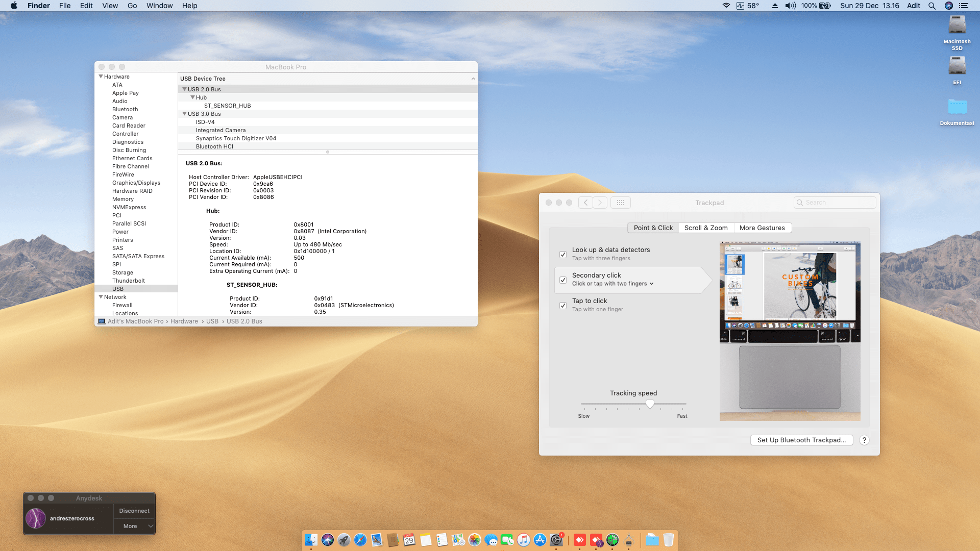Toggle the Secondary click checkbox
Image resolution: width=980 pixels, height=551 pixels.
tap(563, 280)
